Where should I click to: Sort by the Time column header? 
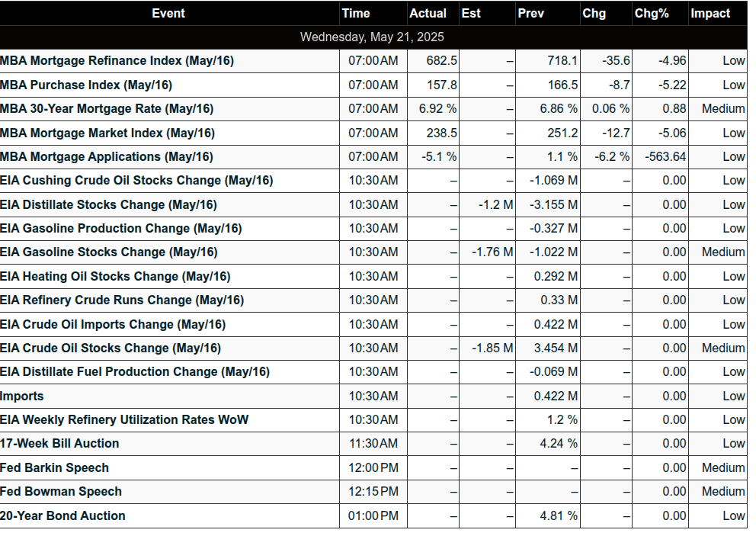pyautogui.click(x=356, y=13)
